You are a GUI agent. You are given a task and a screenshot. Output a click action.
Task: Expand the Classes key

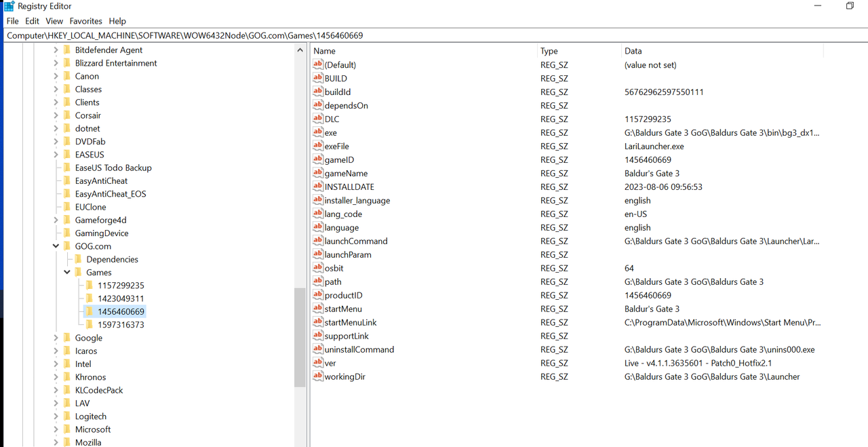56,90
